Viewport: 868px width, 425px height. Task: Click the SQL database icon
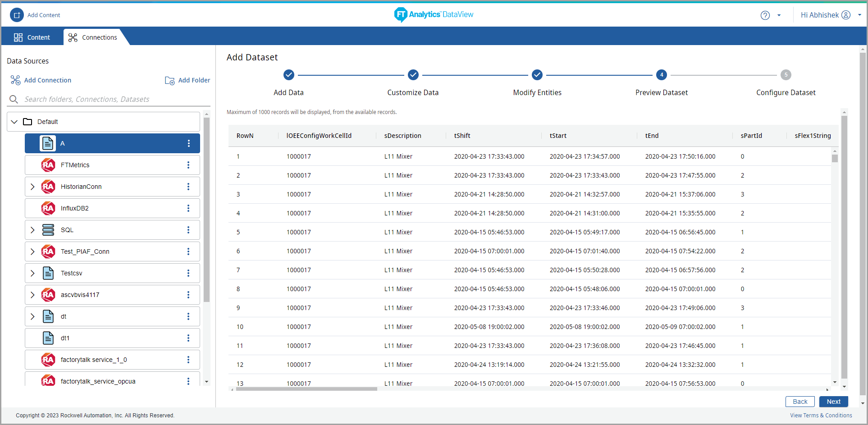pyautogui.click(x=48, y=230)
